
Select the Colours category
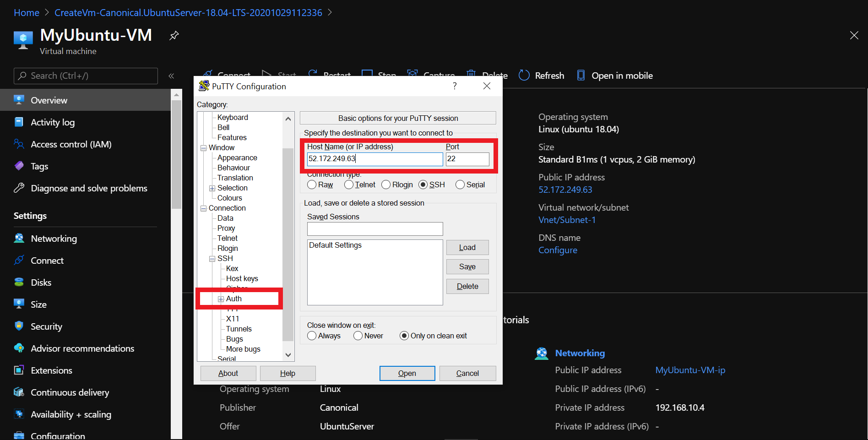[230, 198]
